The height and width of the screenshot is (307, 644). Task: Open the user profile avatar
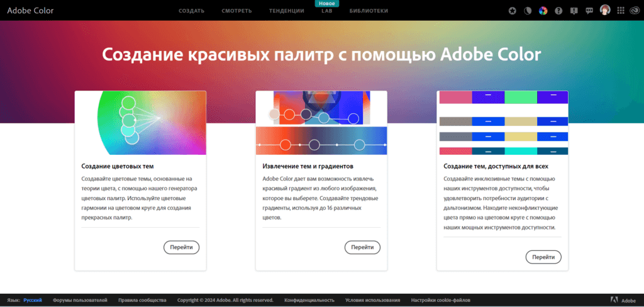click(605, 10)
